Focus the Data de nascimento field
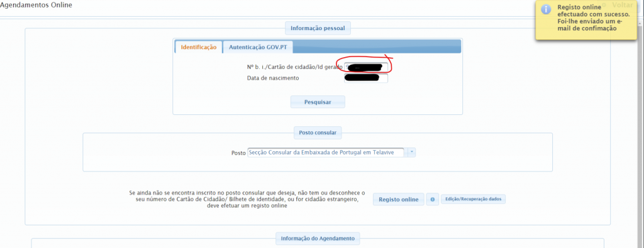Viewport: 644px width, 248px height. point(365,78)
